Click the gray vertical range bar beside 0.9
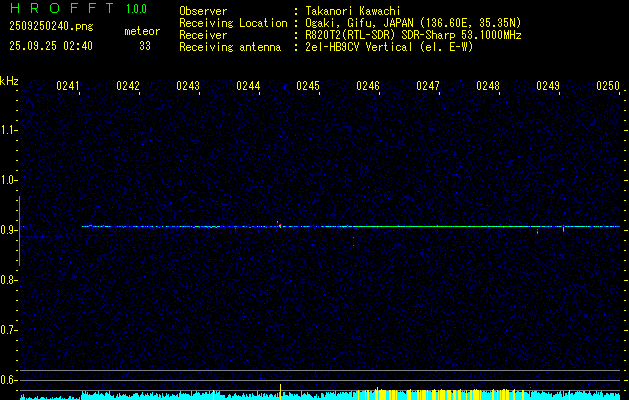Image resolution: width=629 pixels, height=400 pixels. [19, 231]
